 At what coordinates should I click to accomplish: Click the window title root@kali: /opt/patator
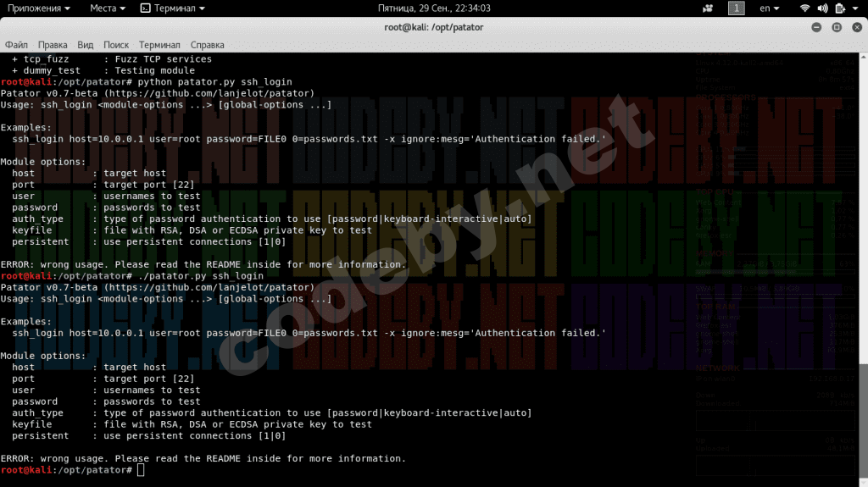(x=433, y=27)
